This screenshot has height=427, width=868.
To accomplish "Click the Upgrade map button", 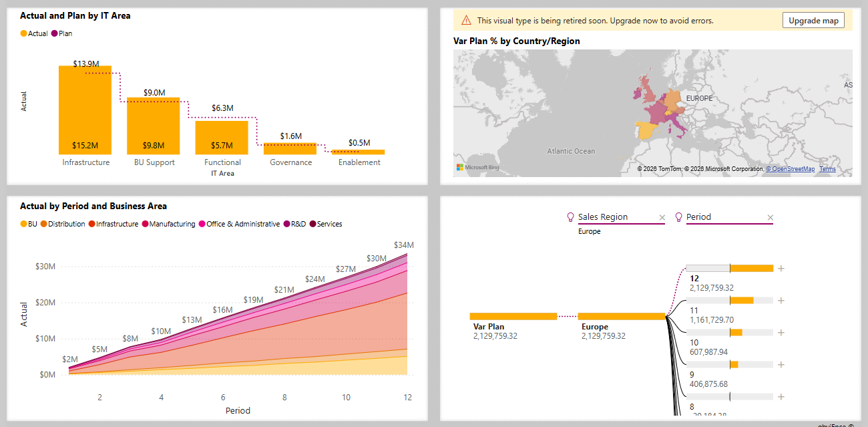I will (813, 20).
